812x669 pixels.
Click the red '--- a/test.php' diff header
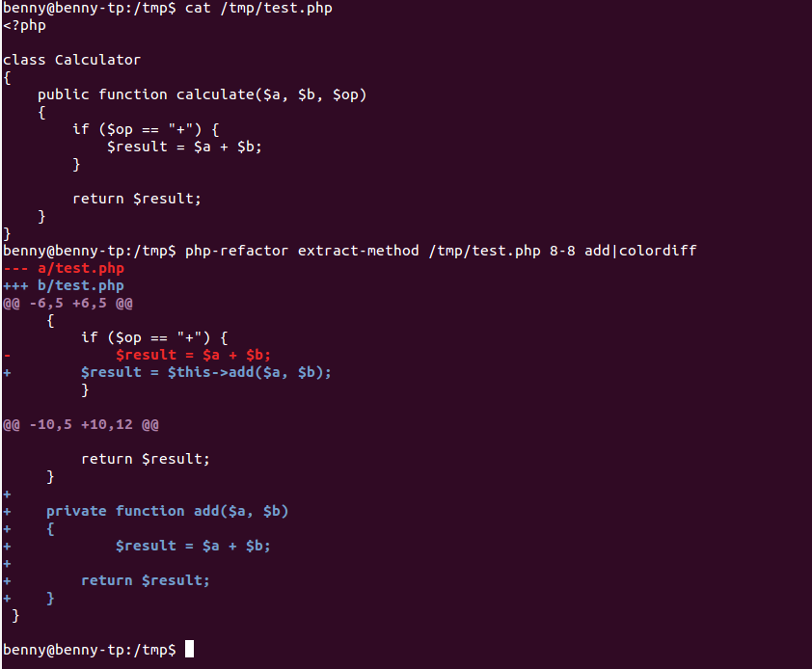coord(64,268)
